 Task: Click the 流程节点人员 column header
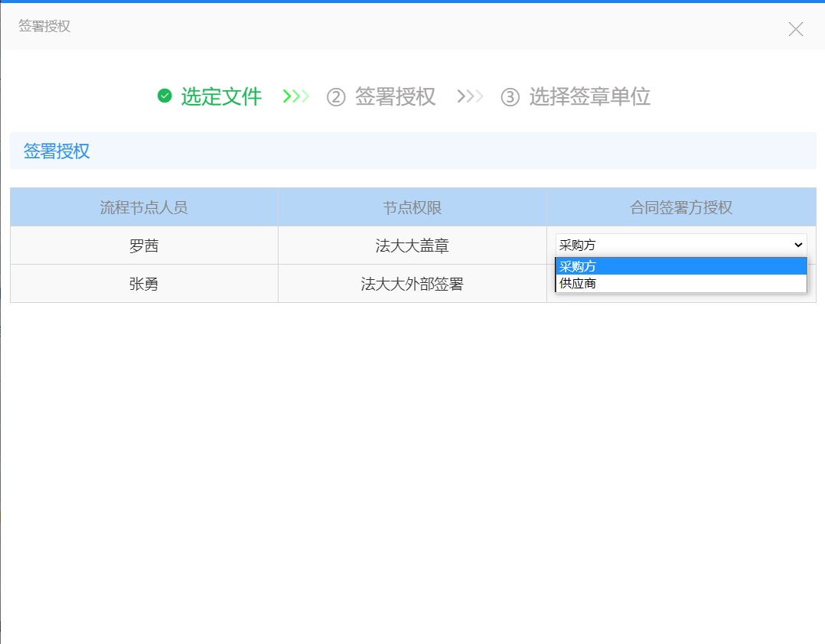tap(144, 207)
